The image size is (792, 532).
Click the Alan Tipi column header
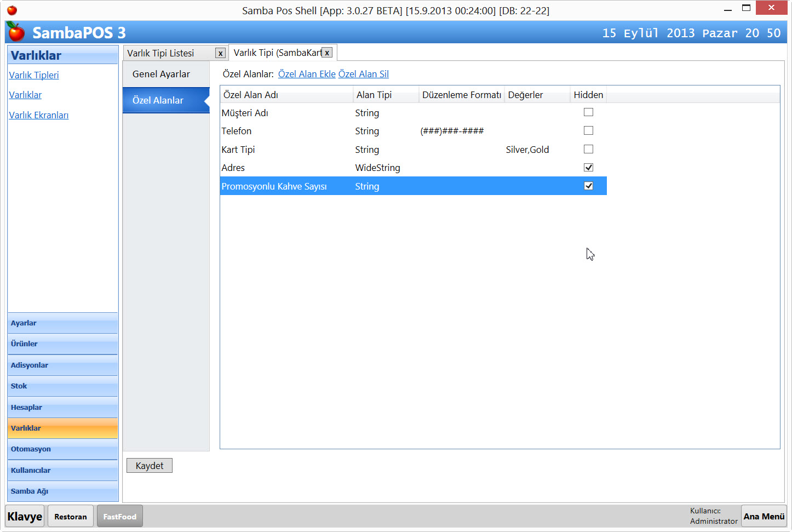(x=374, y=95)
